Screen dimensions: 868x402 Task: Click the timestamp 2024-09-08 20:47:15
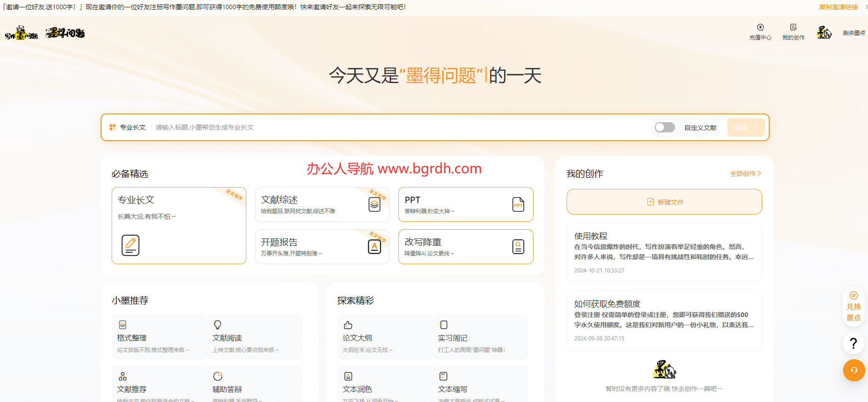[599, 339]
